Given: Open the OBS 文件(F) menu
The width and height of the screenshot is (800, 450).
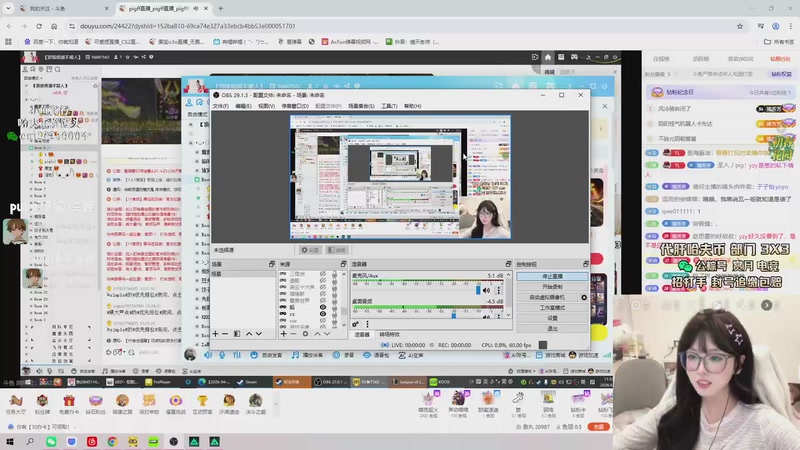Looking at the screenshot, I should click(x=220, y=106).
